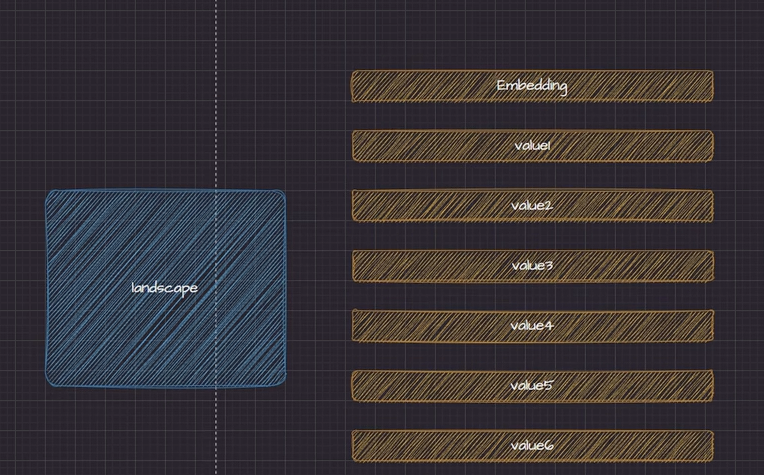The height and width of the screenshot is (475, 764).
Task: Select the value5 orange rectangle
Action: click(x=420, y=386)
